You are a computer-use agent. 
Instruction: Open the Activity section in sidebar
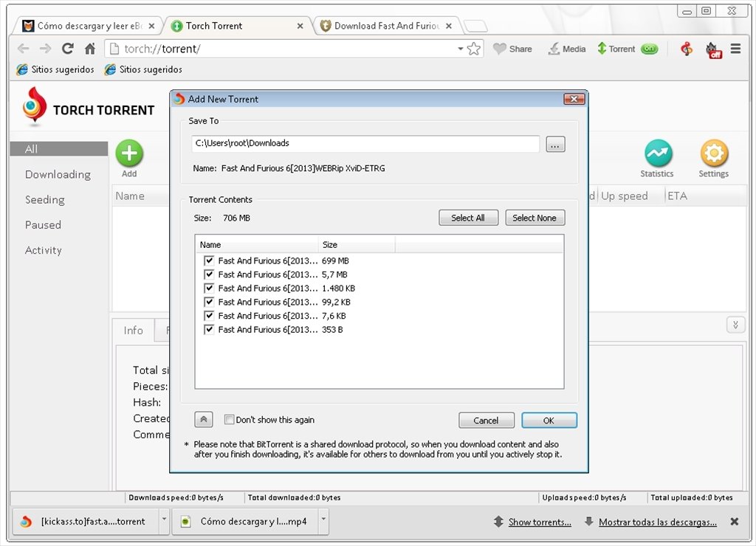[44, 250]
